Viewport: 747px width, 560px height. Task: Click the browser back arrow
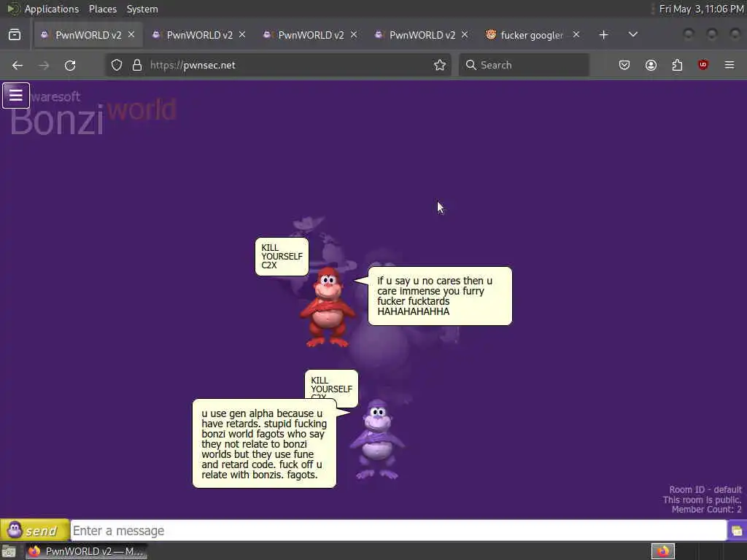point(18,65)
